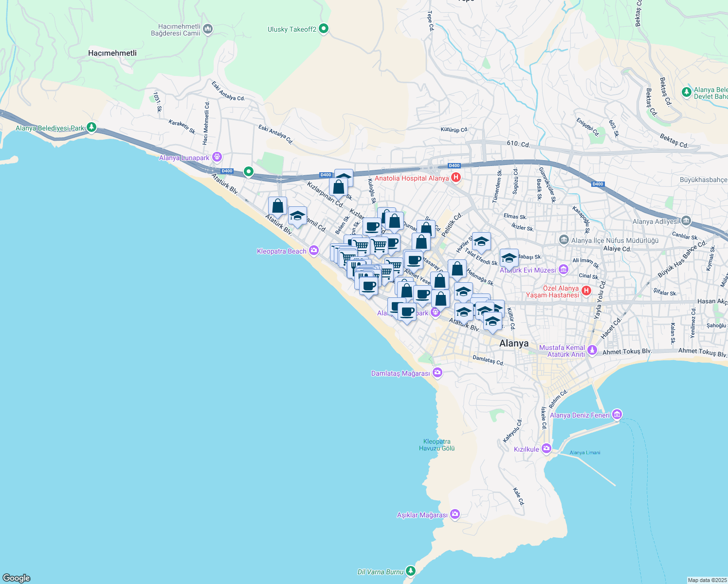Click the Şifalar Sk. street label
The image size is (728, 584).
[665, 292]
